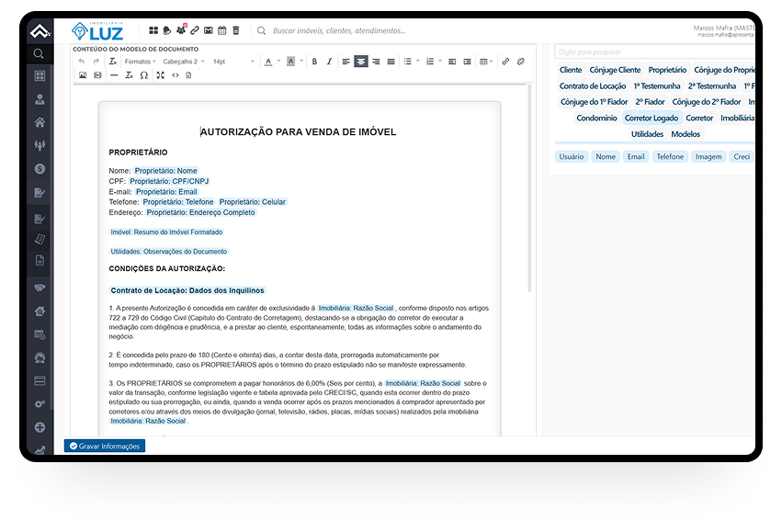Open the headset support icon in sidebar

coord(40,357)
